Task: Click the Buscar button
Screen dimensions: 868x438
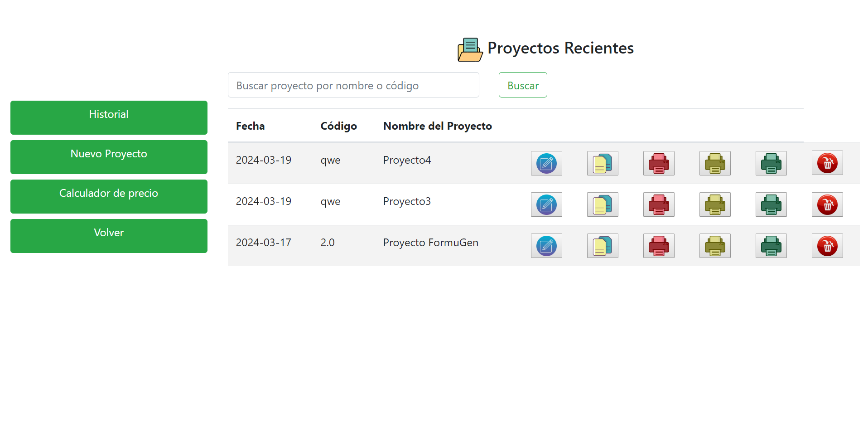Action: point(523,85)
